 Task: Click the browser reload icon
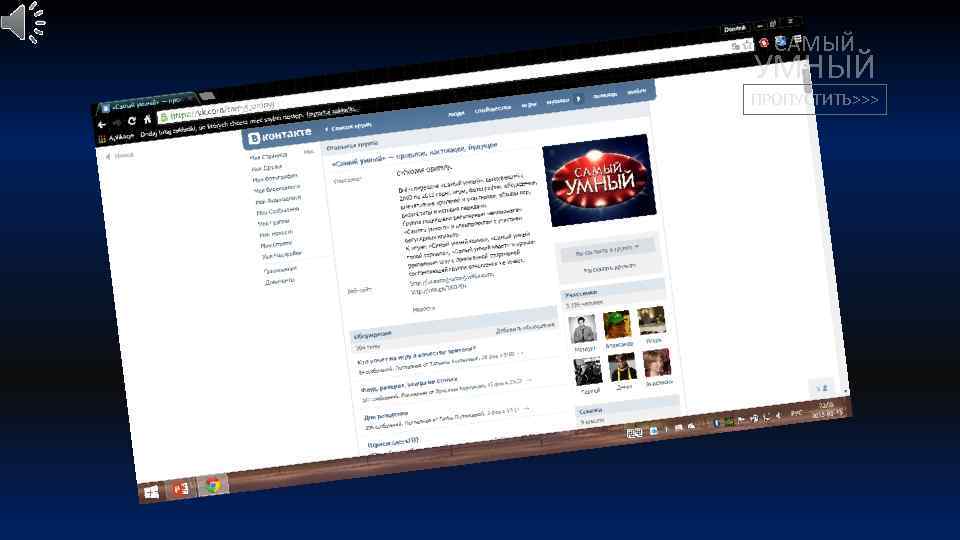tap(131, 121)
